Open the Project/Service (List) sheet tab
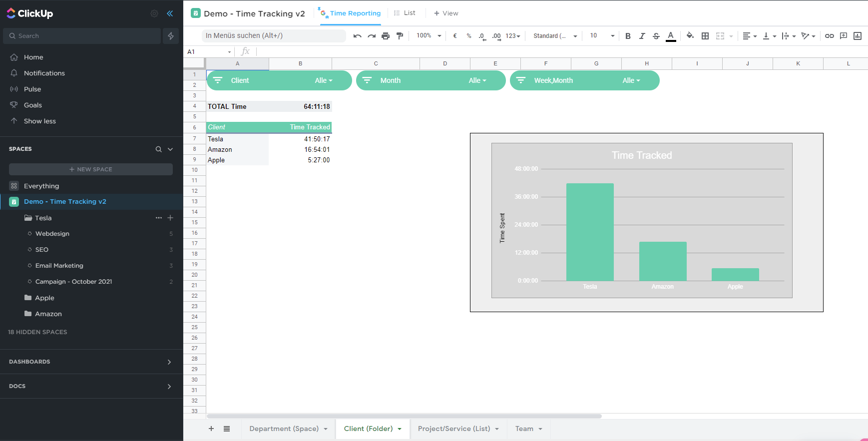The height and width of the screenshot is (441, 868). (458, 429)
